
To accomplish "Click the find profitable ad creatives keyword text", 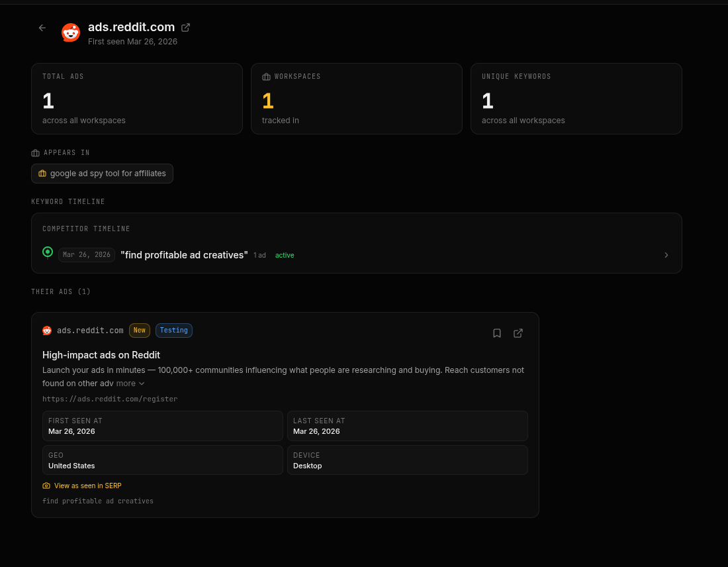I will tap(98, 501).
